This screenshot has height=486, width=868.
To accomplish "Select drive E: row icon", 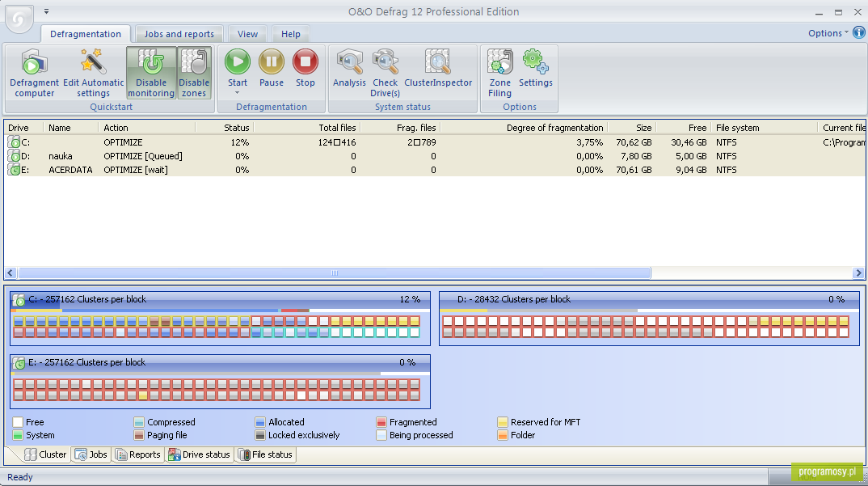I will click(14, 170).
